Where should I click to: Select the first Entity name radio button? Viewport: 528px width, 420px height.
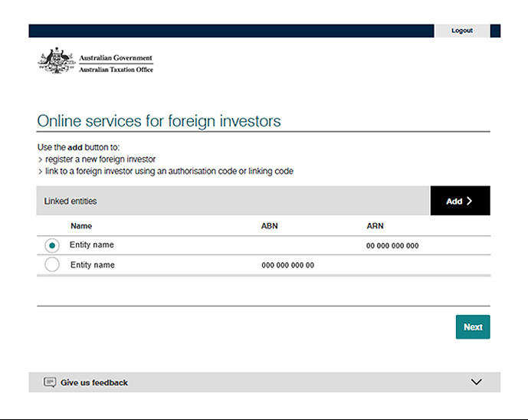(x=52, y=245)
